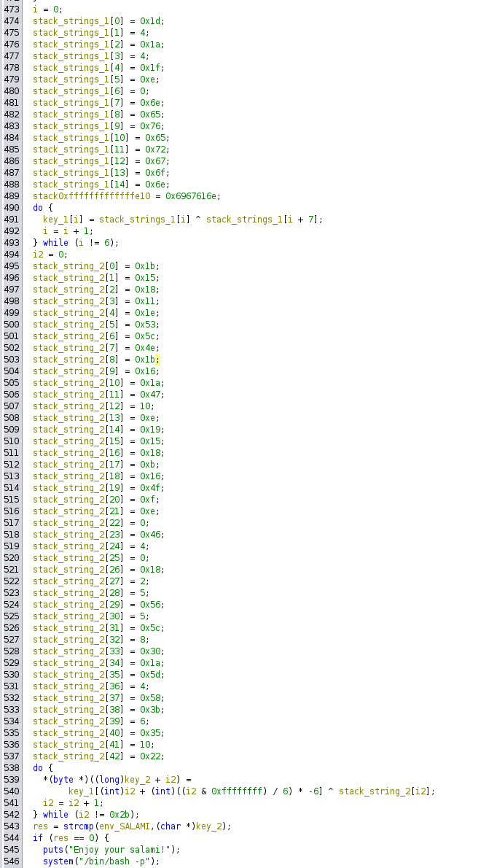This screenshot has height=868, width=478.
Task: Click the system function call
Action: click(58, 861)
